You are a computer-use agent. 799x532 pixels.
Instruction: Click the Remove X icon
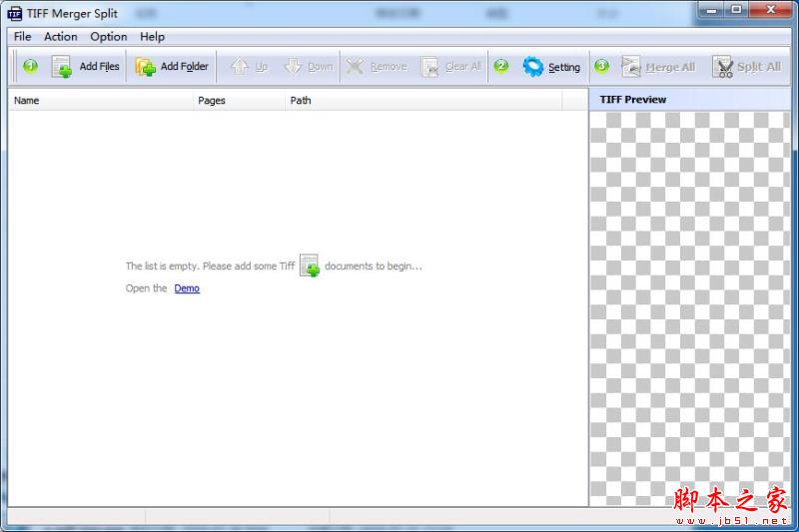coord(355,66)
